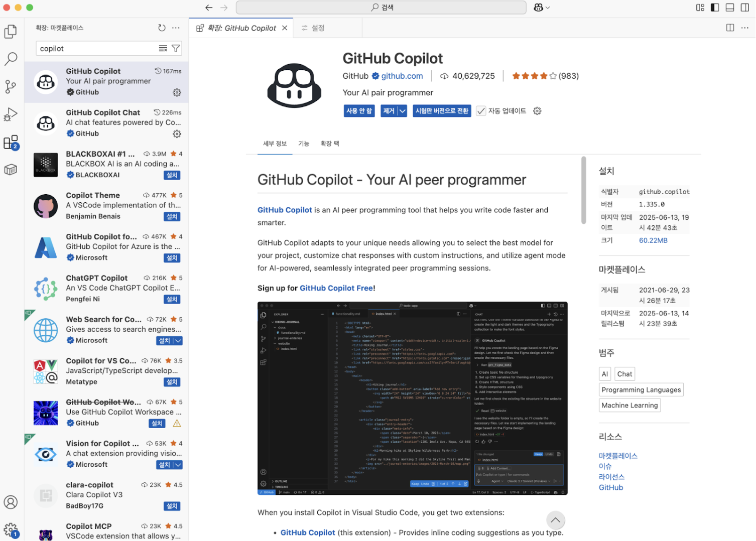The width and height of the screenshot is (756, 541).
Task: Open the manage gear for GitHub Copilot Chat
Action: 176,133
